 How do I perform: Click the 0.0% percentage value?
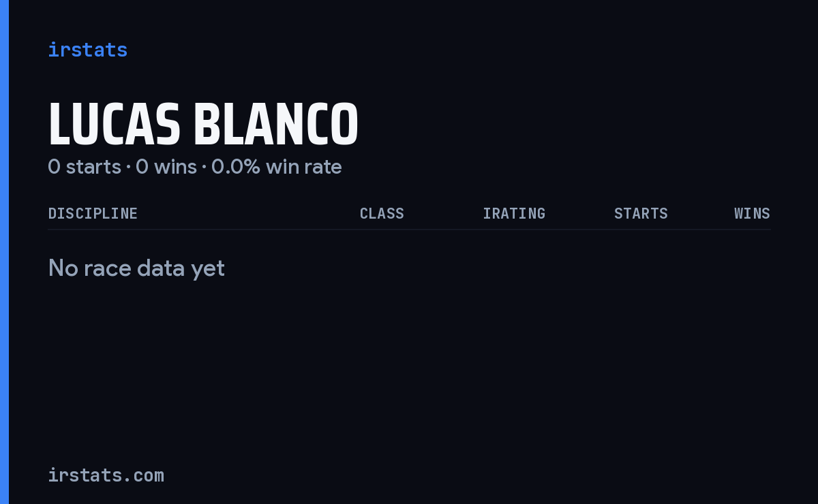236,167
